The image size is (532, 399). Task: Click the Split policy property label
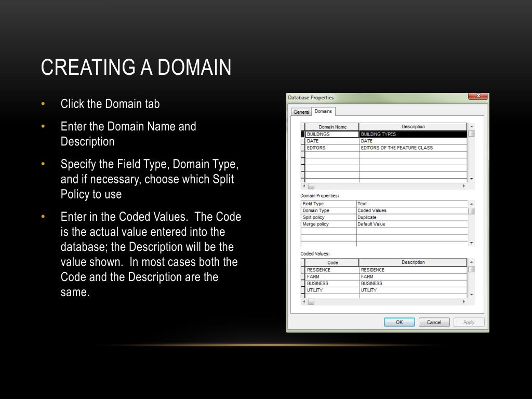tap(328, 217)
